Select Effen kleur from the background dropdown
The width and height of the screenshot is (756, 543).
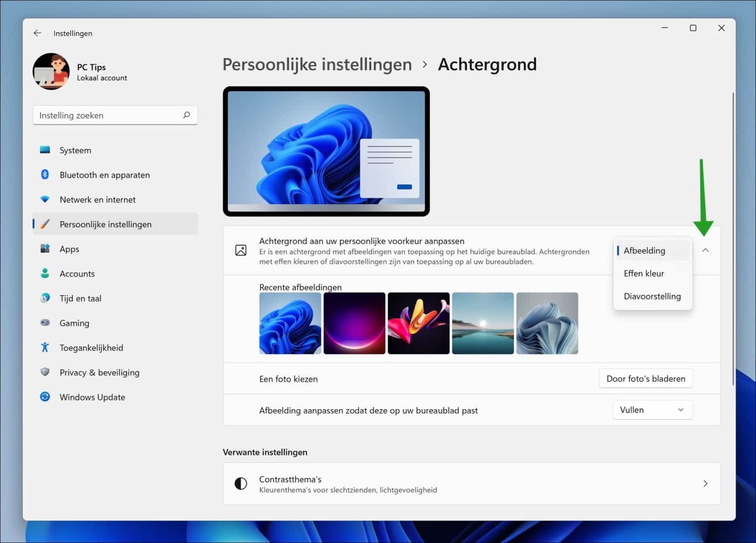(644, 273)
